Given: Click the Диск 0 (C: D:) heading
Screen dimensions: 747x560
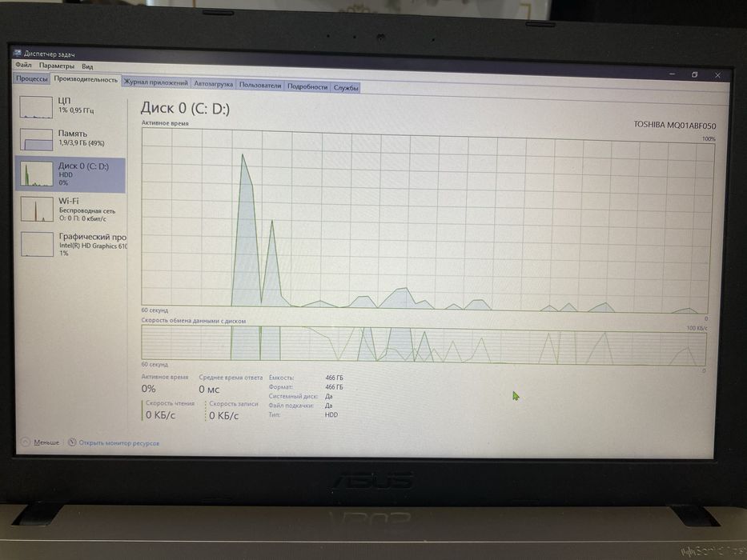Looking at the screenshot, I should point(185,109).
